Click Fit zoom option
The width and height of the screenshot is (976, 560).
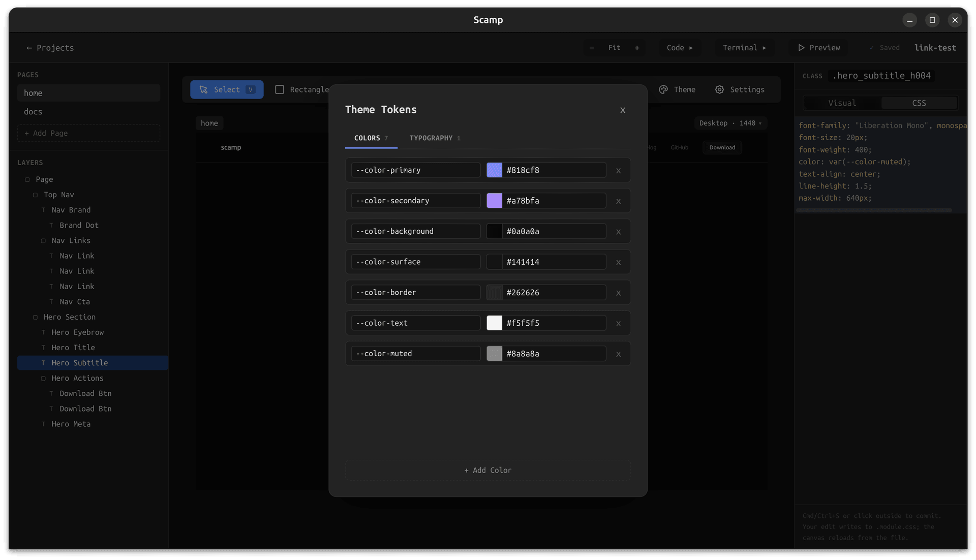[x=614, y=48]
